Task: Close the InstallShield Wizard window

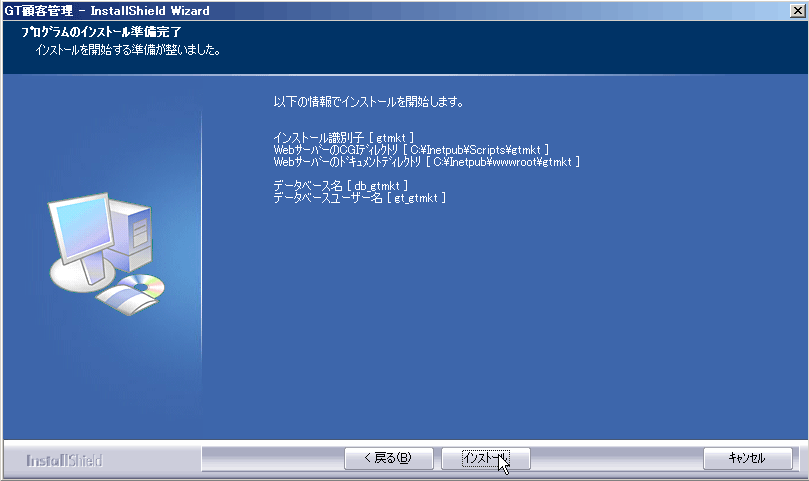Action: [797, 10]
